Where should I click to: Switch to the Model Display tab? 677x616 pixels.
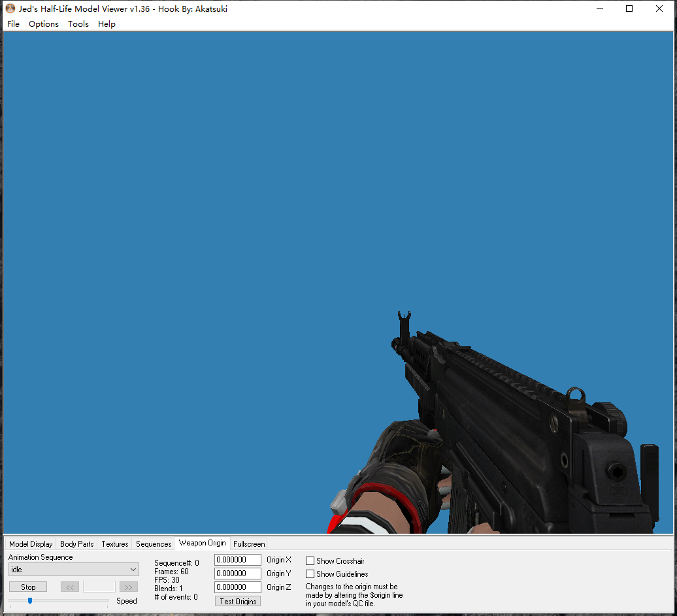pyautogui.click(x=31, y=544)
